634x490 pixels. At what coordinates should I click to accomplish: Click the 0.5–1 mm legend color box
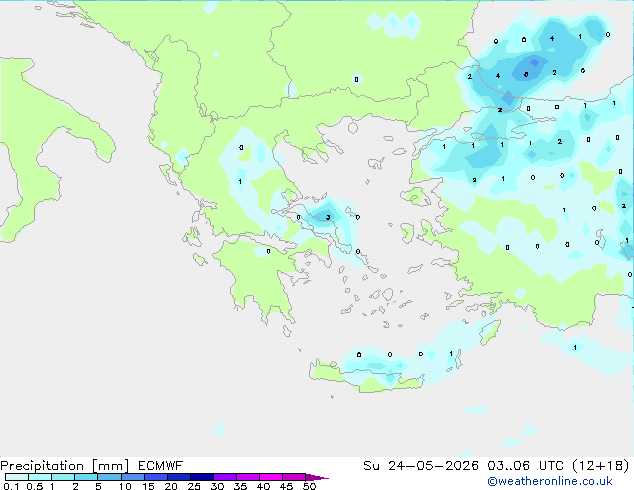click(x=40, y=477)
